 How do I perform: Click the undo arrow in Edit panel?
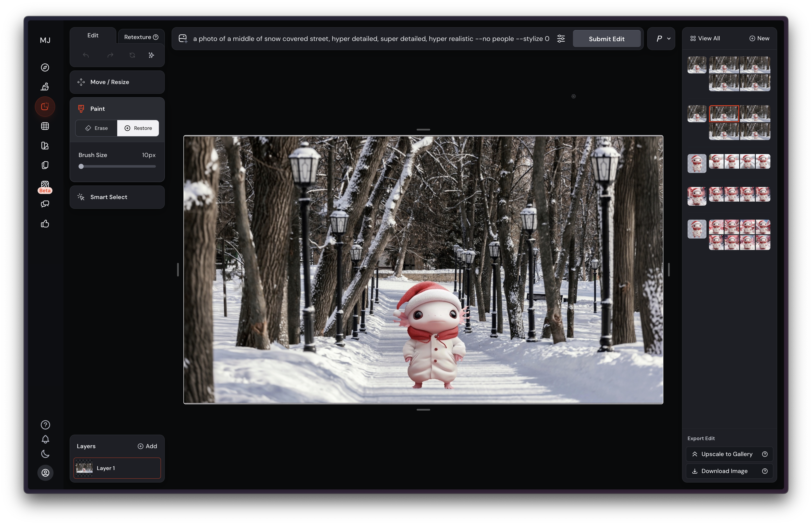[86, 55]
